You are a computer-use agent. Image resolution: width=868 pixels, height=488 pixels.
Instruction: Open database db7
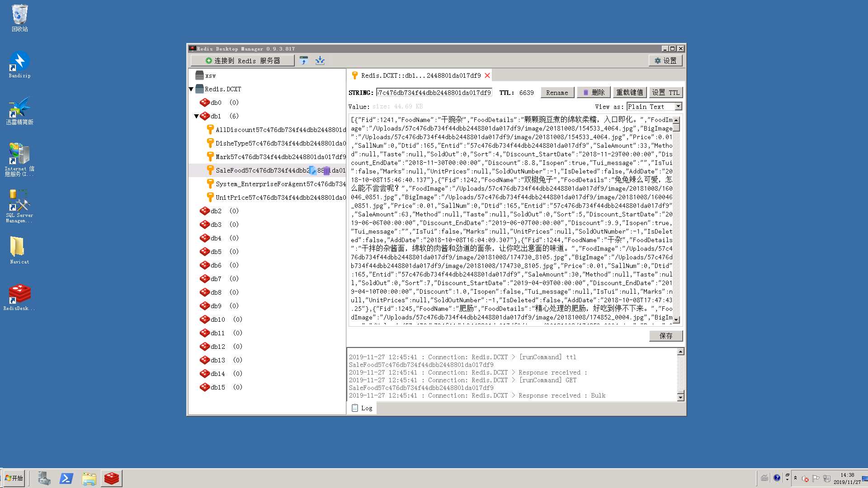pos(219,279)
